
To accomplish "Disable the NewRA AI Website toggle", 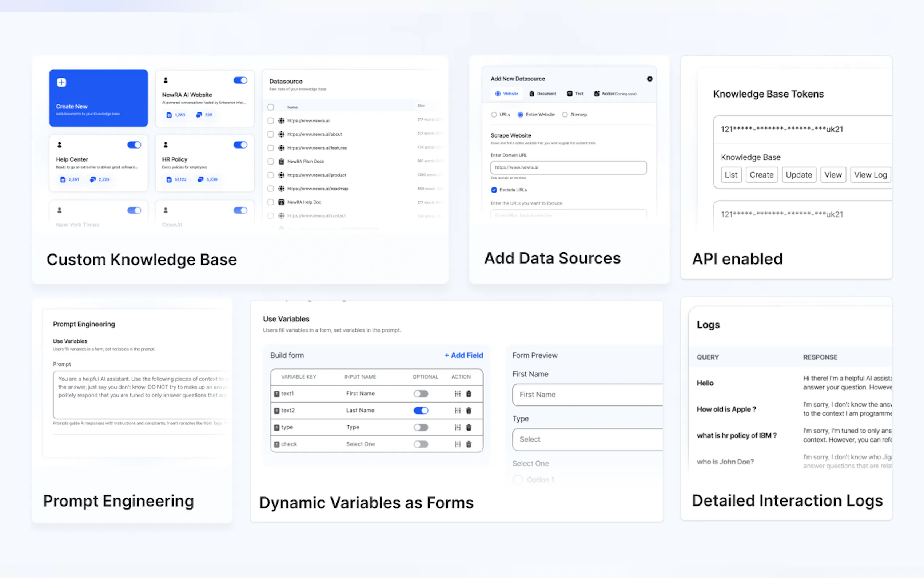I will point(240,80).
